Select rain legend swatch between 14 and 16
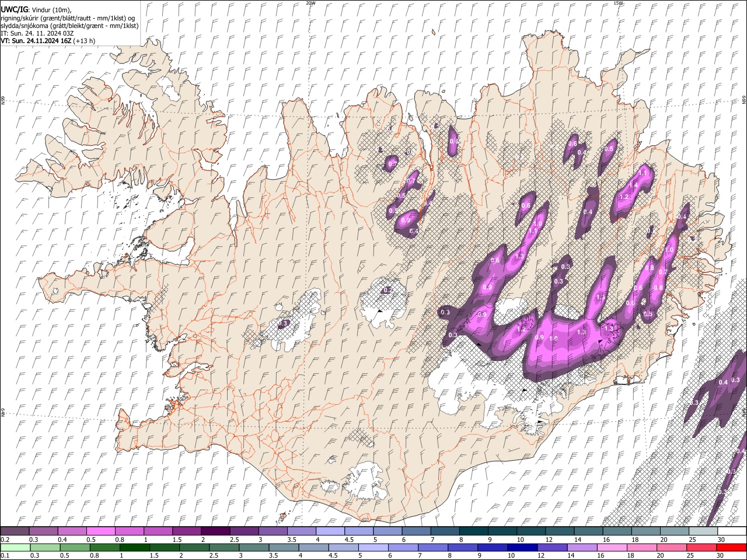 point(581,547)
